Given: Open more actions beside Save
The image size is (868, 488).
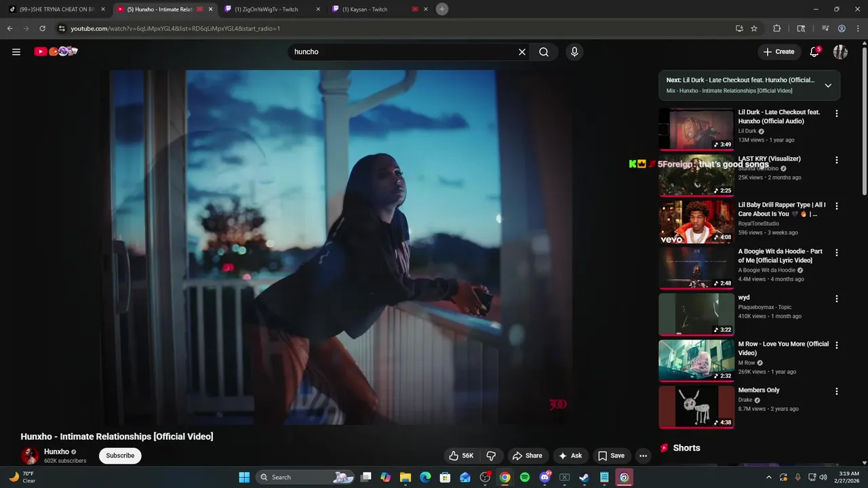Looking at the screenshot, I should [643, 455].
